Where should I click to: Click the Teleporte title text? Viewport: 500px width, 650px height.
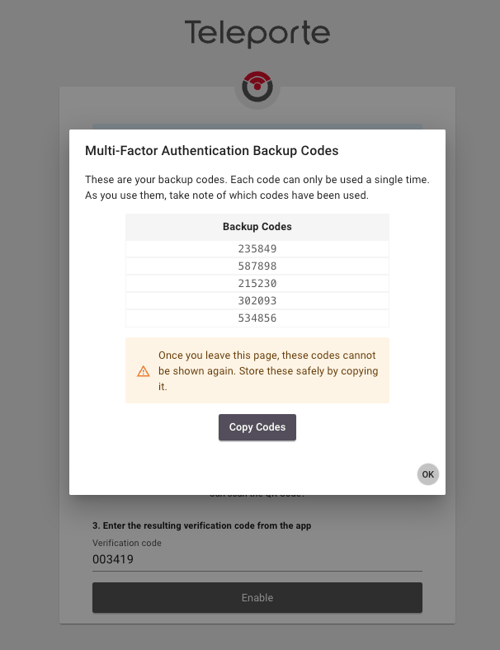[x=257, y=33]
